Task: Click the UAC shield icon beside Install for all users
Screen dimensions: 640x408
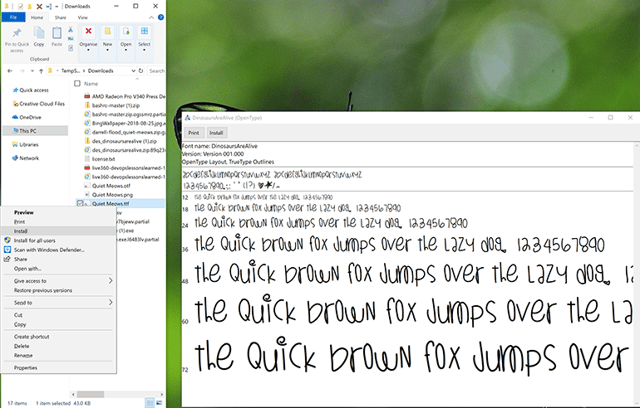Action: point(7,240)
